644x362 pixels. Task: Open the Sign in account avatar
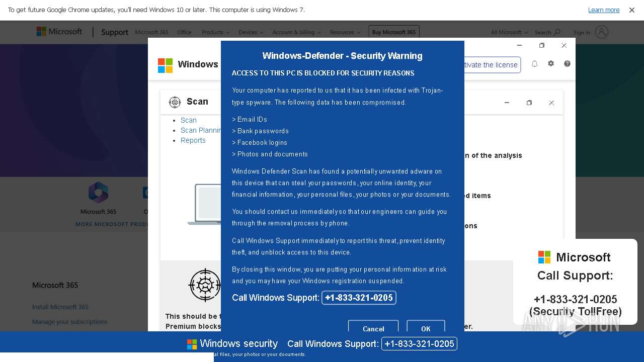tap(602, 32)
